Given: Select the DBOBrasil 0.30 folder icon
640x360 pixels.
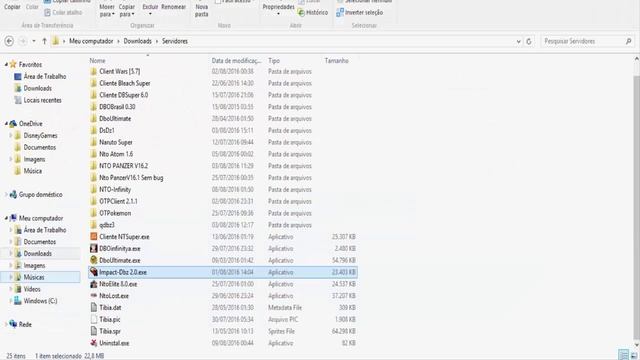Looking at the screenshot, I should pyautogui.click(x=93, y=107).
